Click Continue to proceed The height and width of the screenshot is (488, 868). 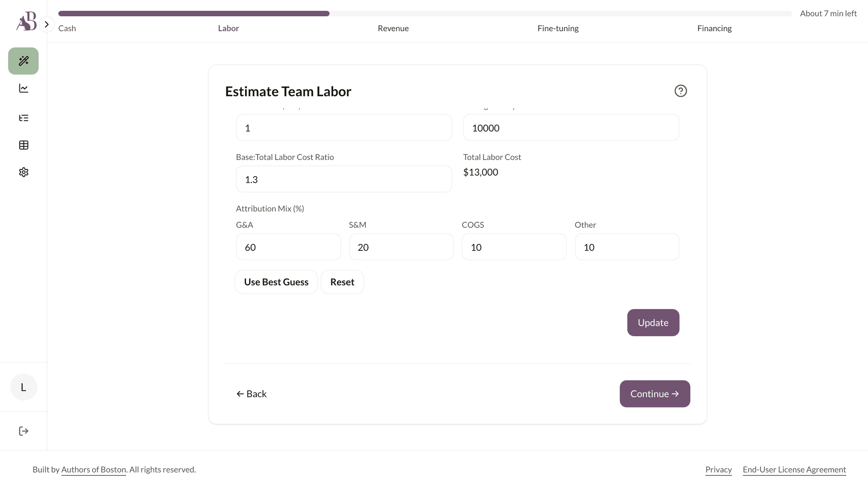[655, 394]
